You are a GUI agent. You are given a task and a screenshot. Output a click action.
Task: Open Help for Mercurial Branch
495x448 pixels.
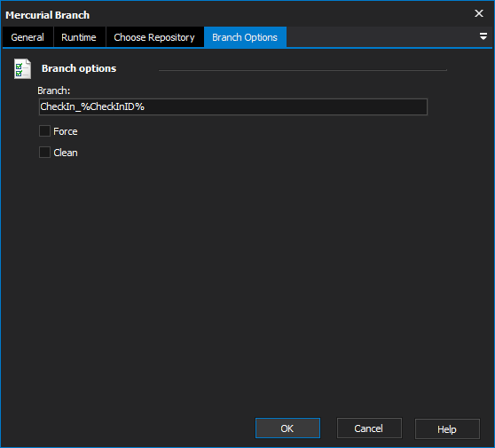(x=447, y=428)
